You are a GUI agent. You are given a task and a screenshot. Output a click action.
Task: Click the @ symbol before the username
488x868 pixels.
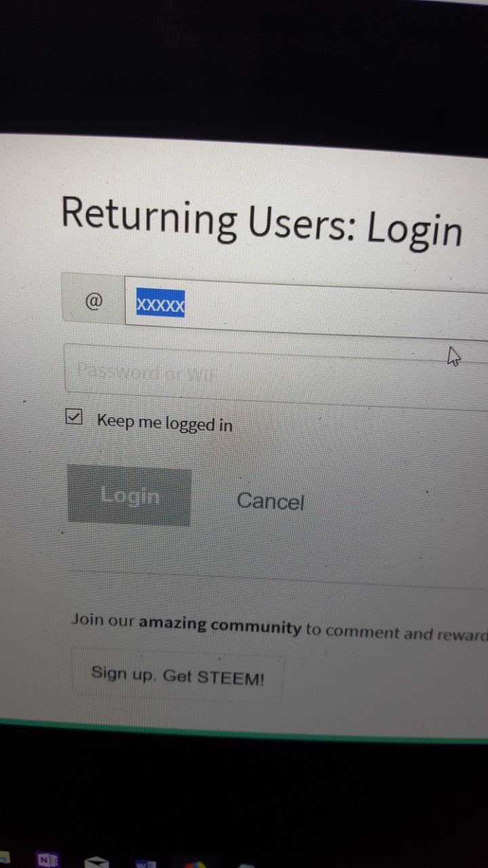(94, 300)
